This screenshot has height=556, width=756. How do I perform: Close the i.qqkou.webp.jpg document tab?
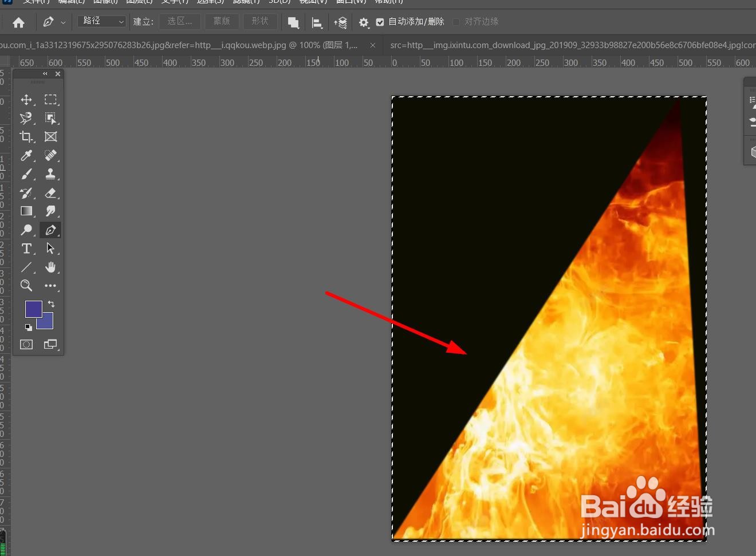tap(373, 45)
